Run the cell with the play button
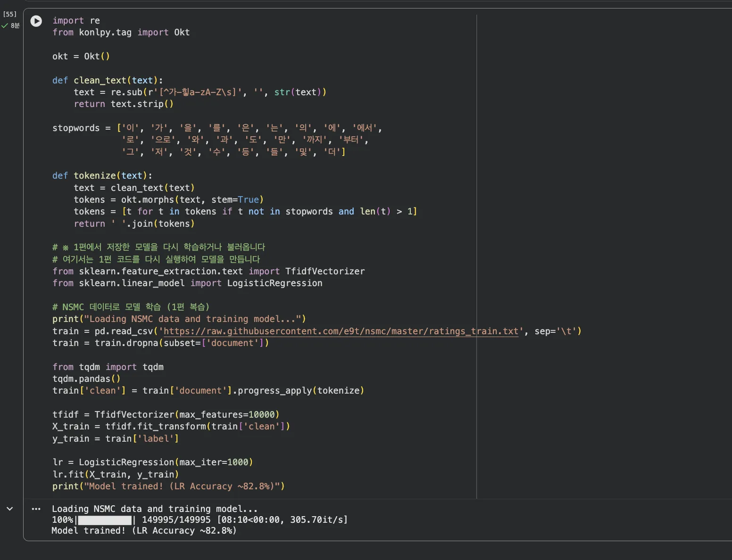The height and width of the screenshot is (560, 732). [36, 21]
